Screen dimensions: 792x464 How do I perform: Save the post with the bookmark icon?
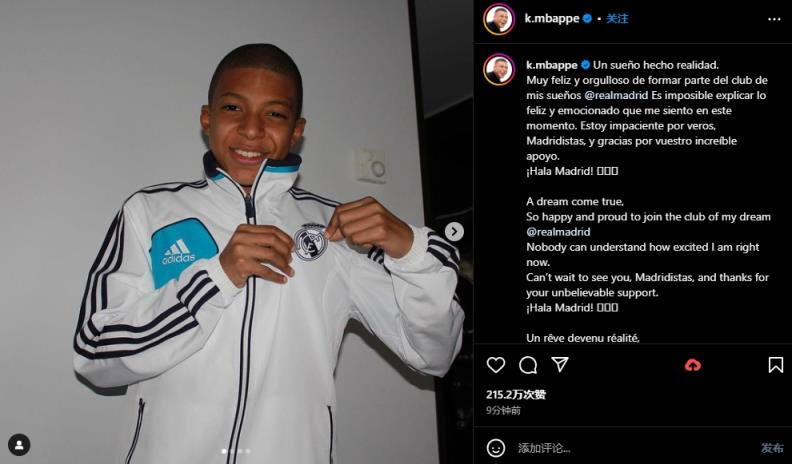[x=775, y=365]
